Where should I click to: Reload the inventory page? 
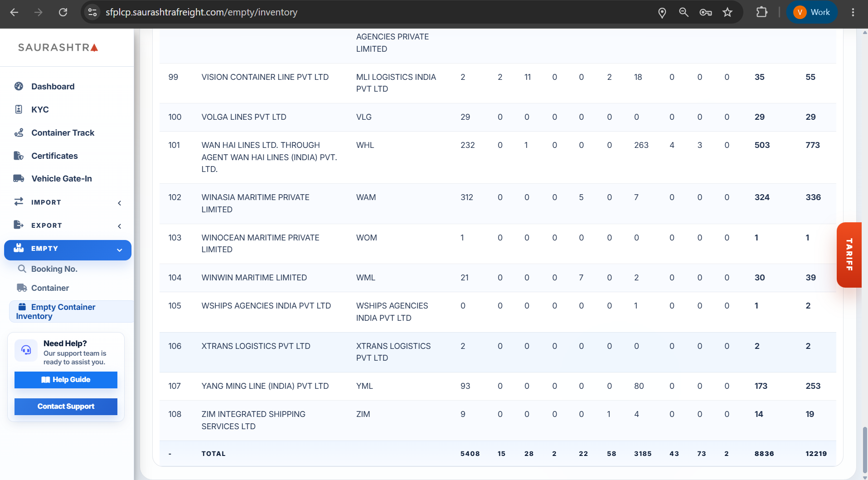[x=63, y=12]
